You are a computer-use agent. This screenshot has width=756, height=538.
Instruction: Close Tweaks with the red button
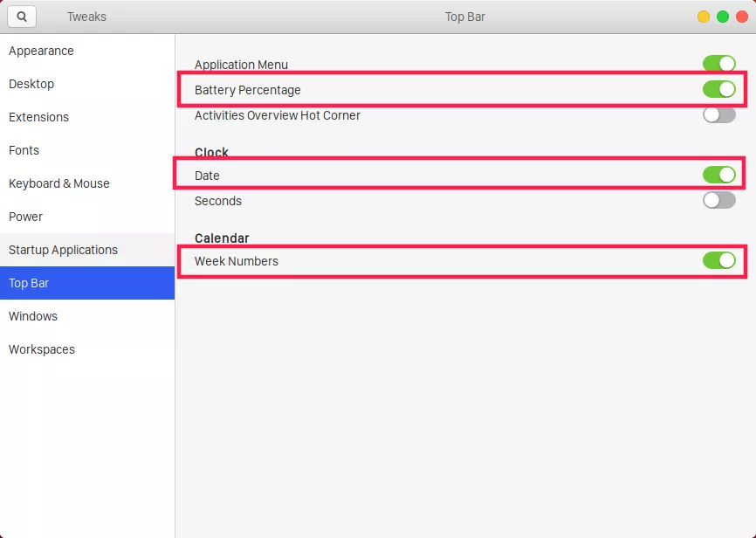click(x=742, y=17)
